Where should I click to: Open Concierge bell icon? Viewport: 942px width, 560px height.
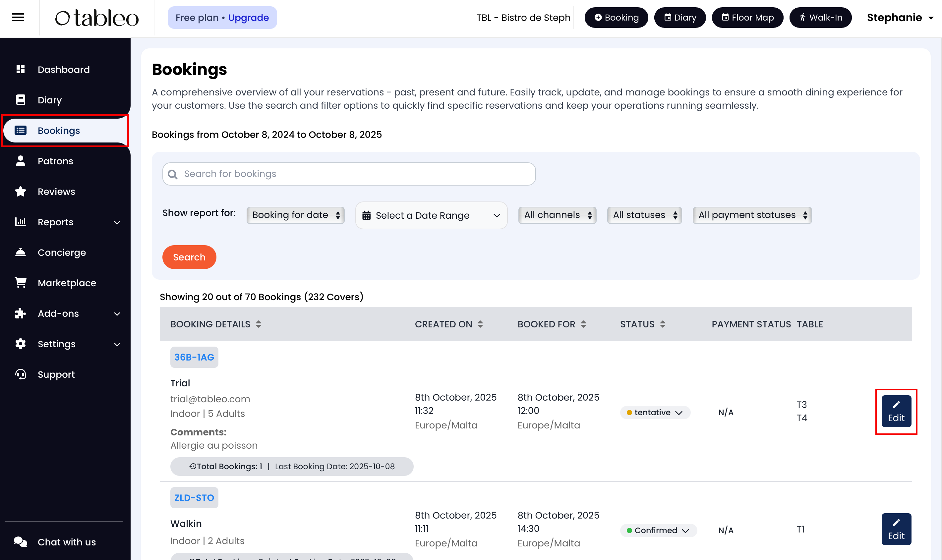click(x=20, y=252)
